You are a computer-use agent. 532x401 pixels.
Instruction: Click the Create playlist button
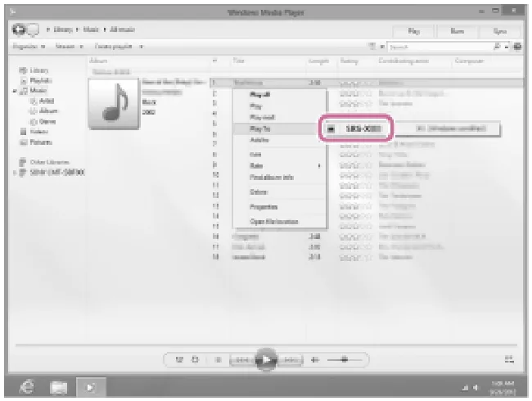click(x=113, y=47)
